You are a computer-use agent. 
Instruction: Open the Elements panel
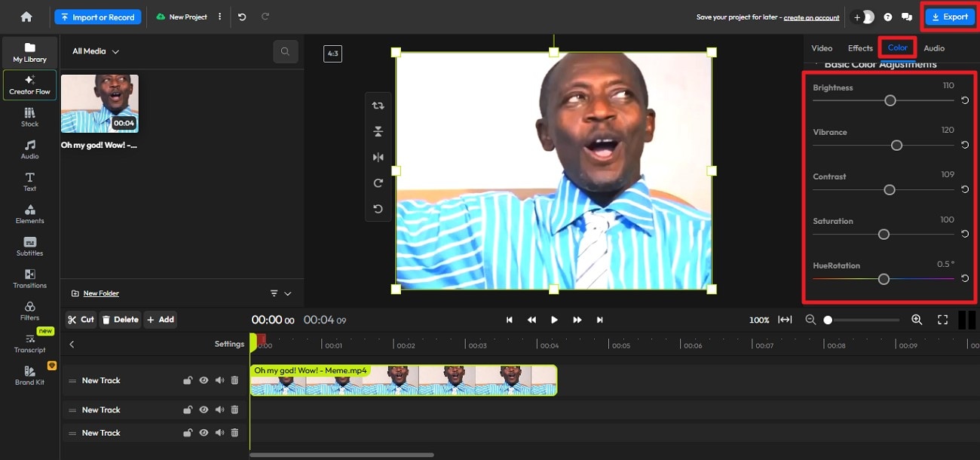tap(29, 214)
